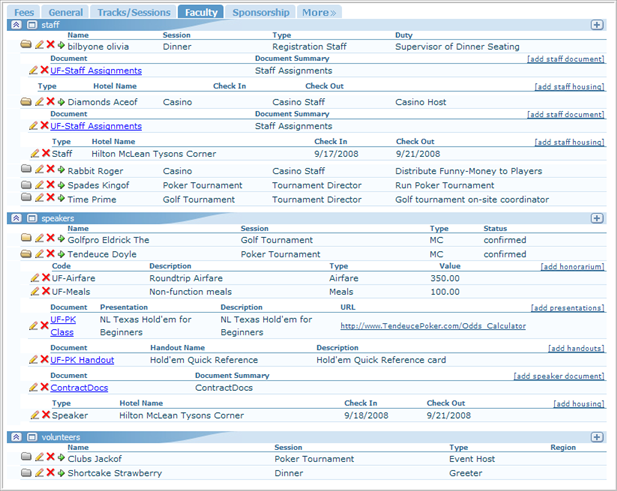Click add presentations link
617x491 pixels.
coord(567,308)
